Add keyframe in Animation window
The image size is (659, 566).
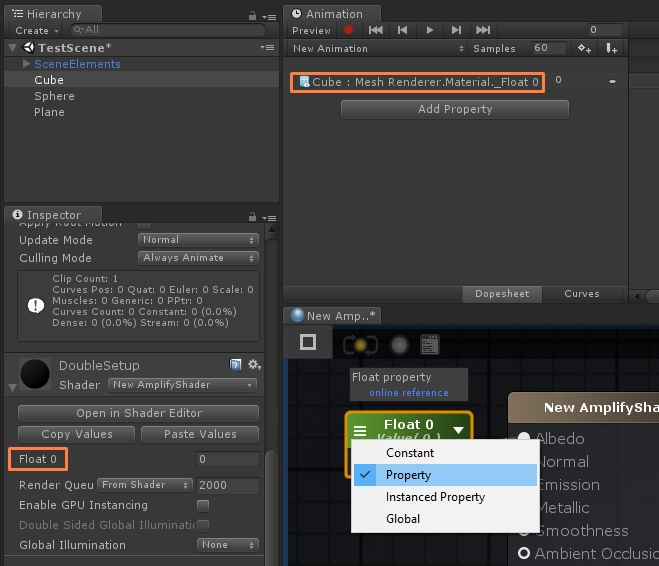584,48
